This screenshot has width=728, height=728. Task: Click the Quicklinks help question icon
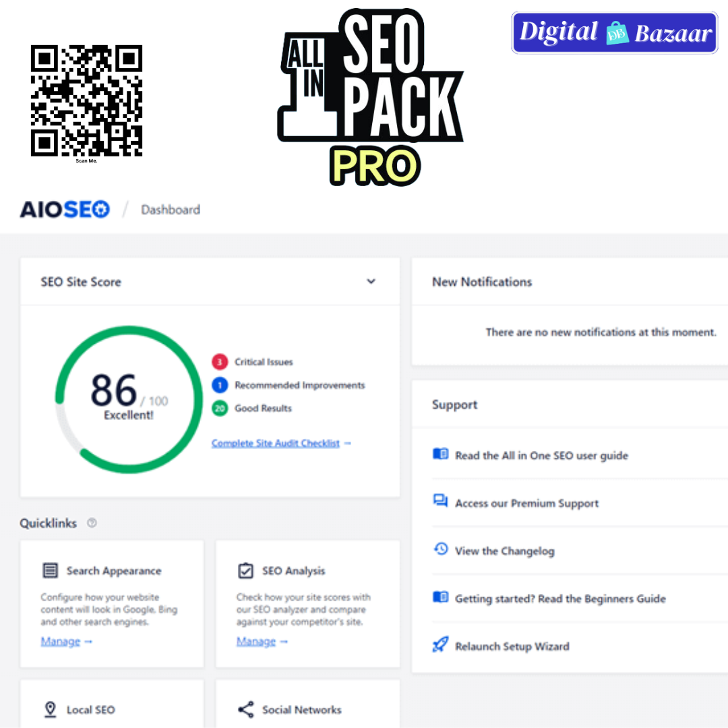pyautogui.click(x=92, y=523)
